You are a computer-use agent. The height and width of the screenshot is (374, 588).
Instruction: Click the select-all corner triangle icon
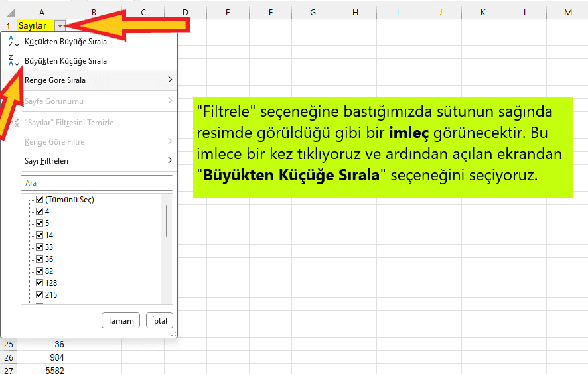[11, 13]
